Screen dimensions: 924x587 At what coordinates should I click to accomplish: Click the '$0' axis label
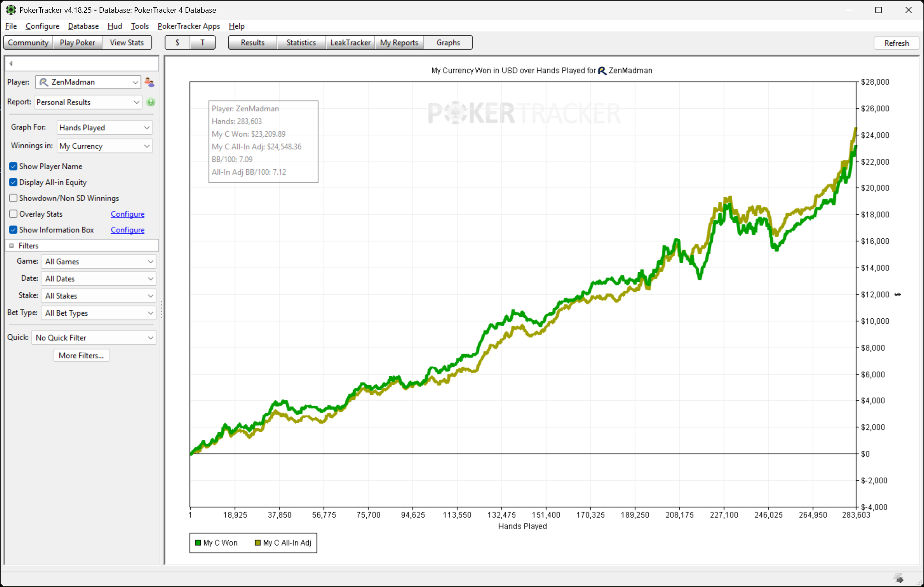tap(866, 454)
